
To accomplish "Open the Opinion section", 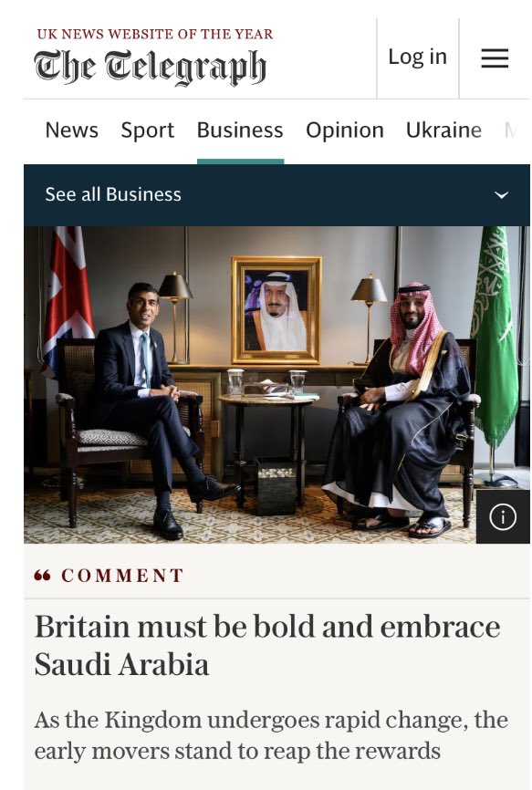I will tap(345, 130).
